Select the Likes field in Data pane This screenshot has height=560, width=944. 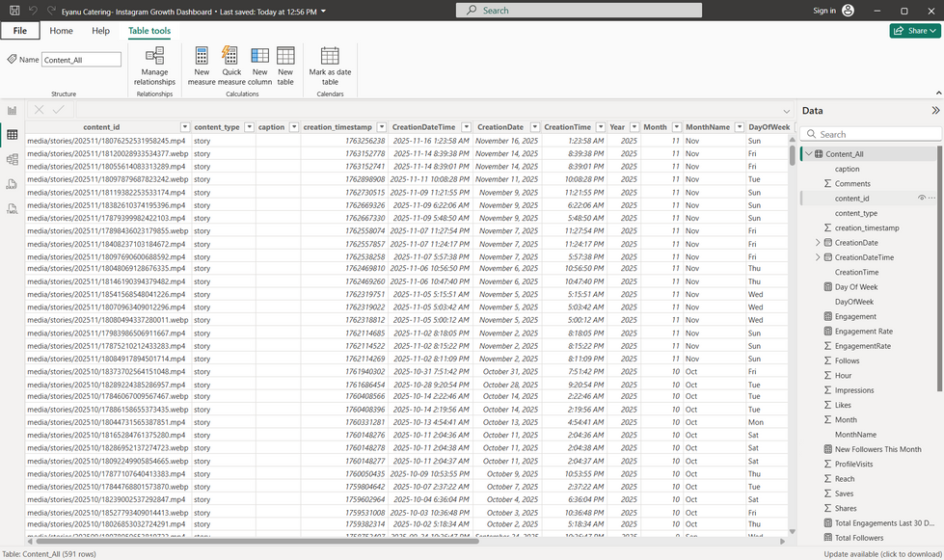click(842, 405)
